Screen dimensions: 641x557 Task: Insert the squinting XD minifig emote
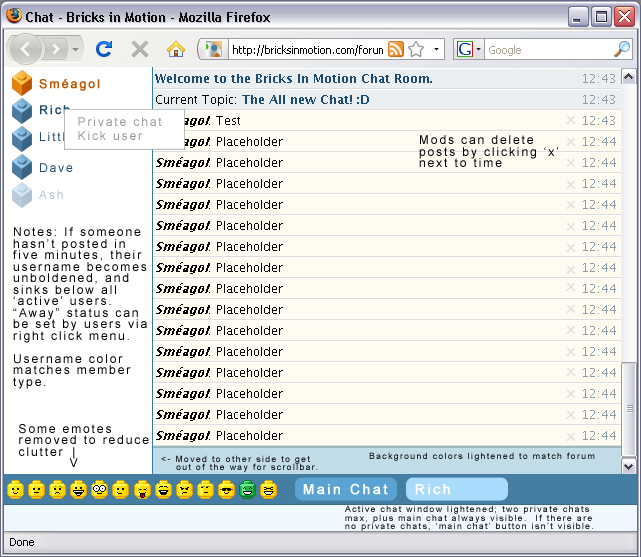click(268, 490)
